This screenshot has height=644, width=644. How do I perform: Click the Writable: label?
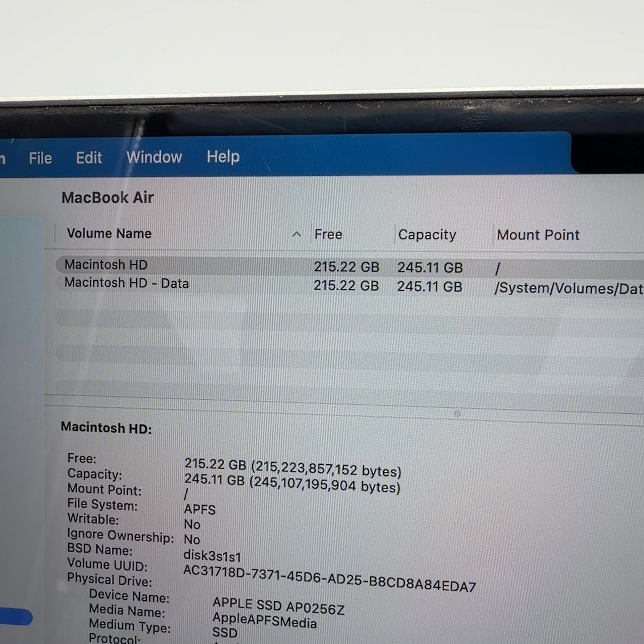coord(93,519)
